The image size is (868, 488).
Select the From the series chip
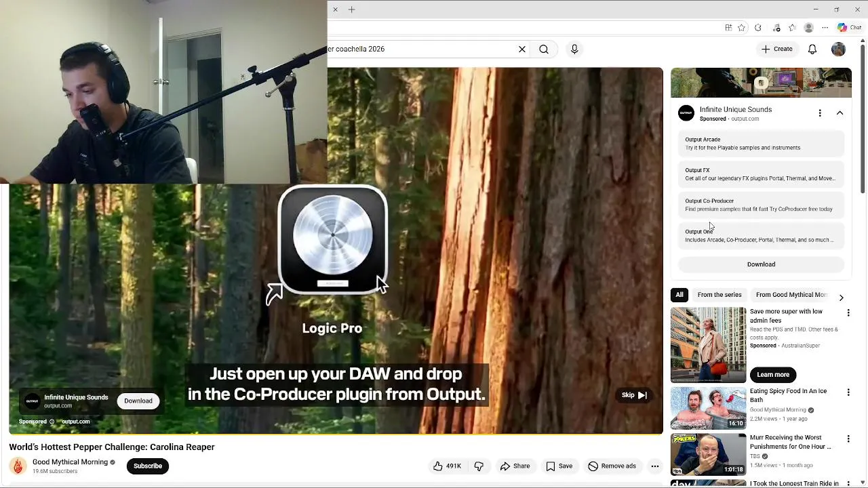click(x=719, y=295)
